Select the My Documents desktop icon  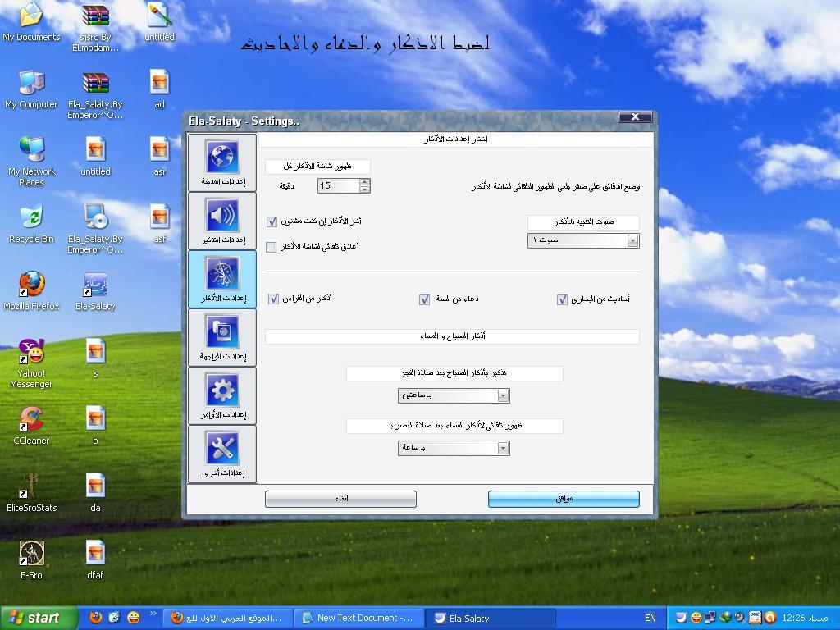pyautogui.click(x=31, y=22)
